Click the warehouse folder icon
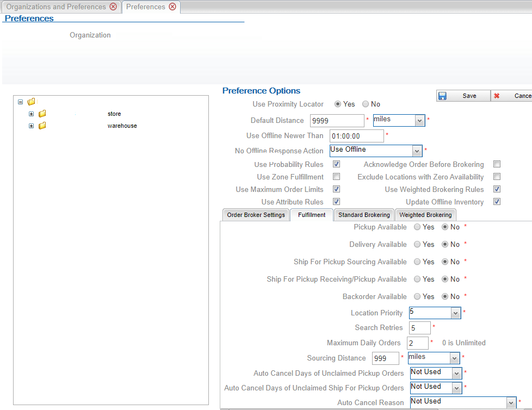This screenshot has width=532, height=410. (42, 126)
